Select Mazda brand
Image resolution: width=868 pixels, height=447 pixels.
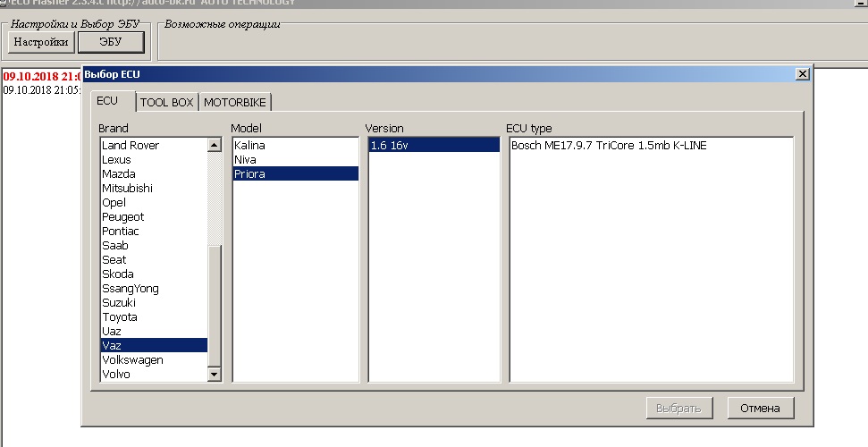coord(154,174)
